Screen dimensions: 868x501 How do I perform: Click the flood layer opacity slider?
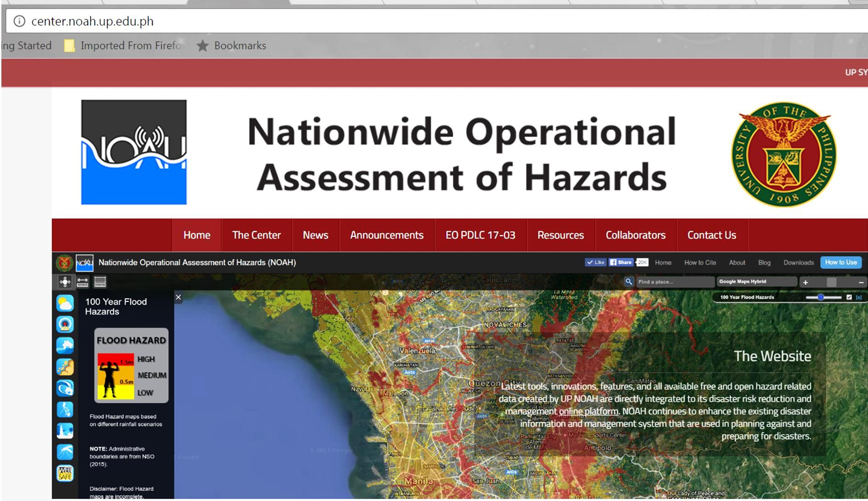823,297
